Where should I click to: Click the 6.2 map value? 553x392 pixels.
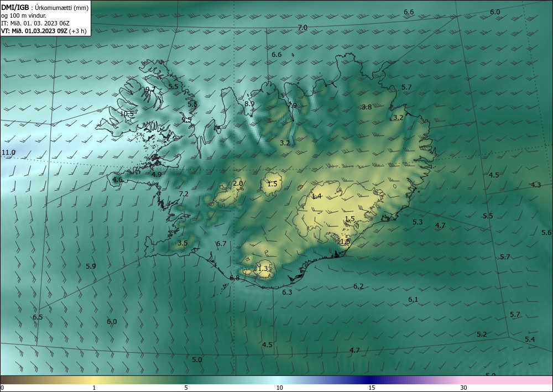(358, 286)
